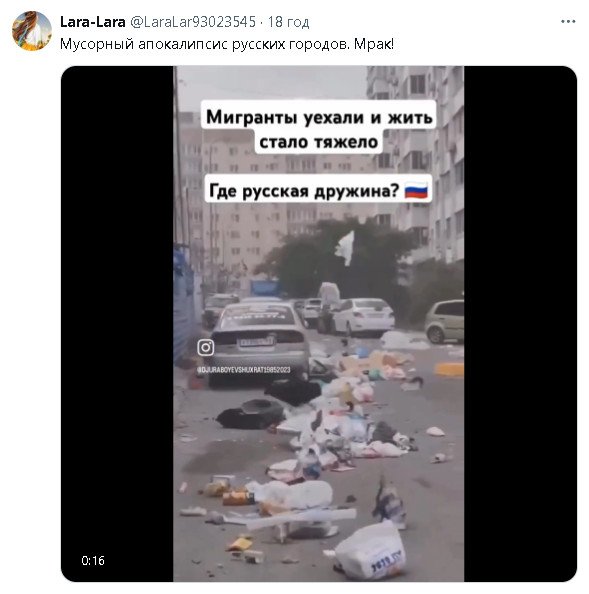Click the Russian flag emoji in the caption
The height and width of the screenshot is (594, 589).
click(x=416, y=190)
